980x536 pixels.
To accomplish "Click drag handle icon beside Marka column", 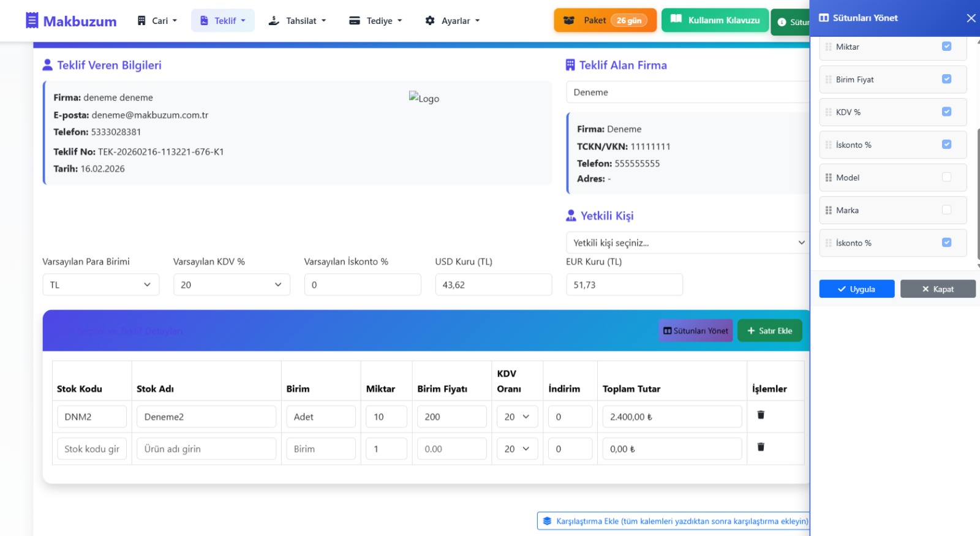I will pyautogui.click(x=829, y=210).
